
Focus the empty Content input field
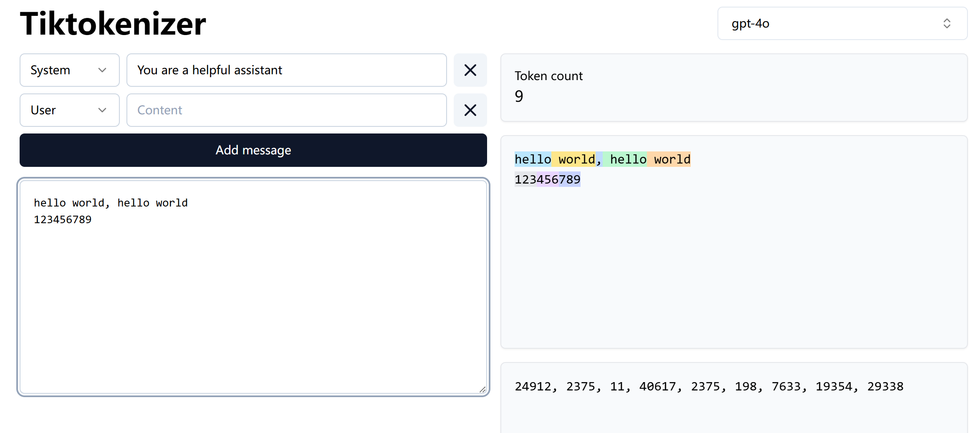pos(287,110)
